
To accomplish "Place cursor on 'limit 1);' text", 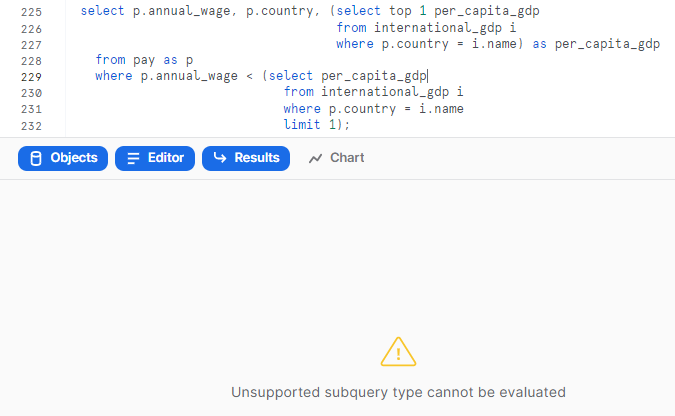I will (x=316, y=125).
